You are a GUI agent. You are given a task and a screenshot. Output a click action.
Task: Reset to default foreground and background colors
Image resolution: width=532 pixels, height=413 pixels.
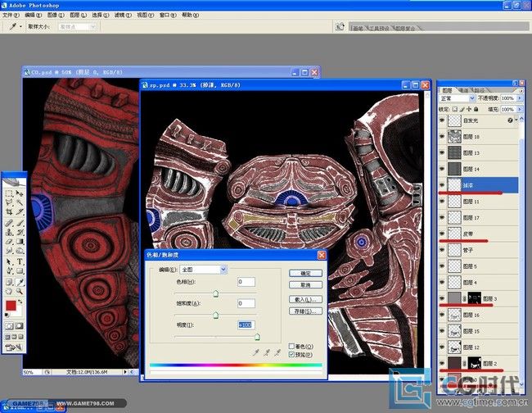[x=7, y=315]
